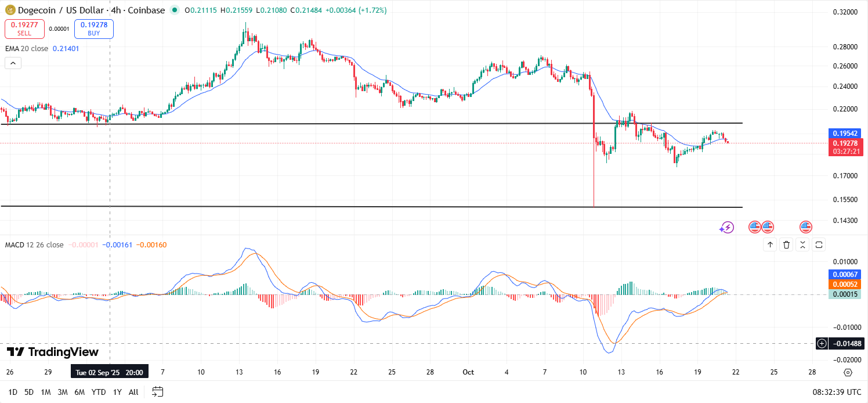Open the Dogecoin / US Dollar symbol title

(91, 10)
